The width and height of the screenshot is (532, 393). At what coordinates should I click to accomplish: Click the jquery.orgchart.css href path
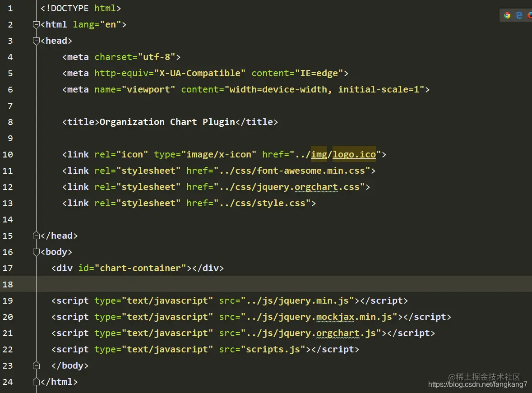289,187
